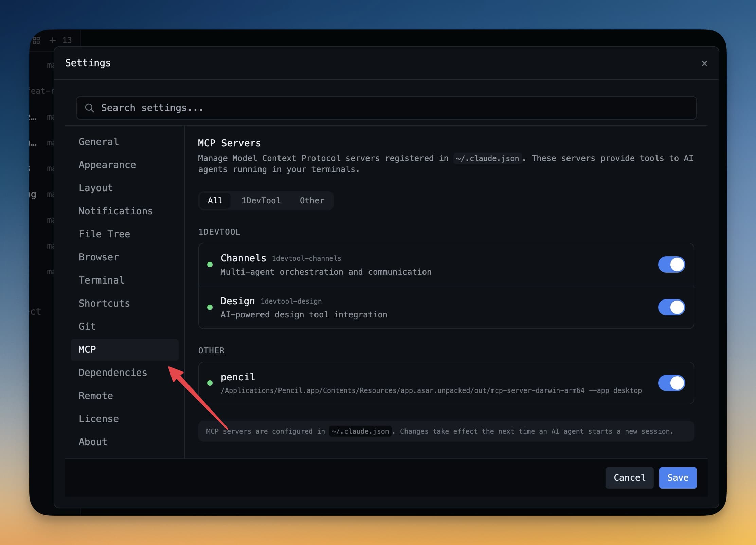Screen dimensions: 756x545
Task: Select the All filter tab
Action: coord(215,200)
